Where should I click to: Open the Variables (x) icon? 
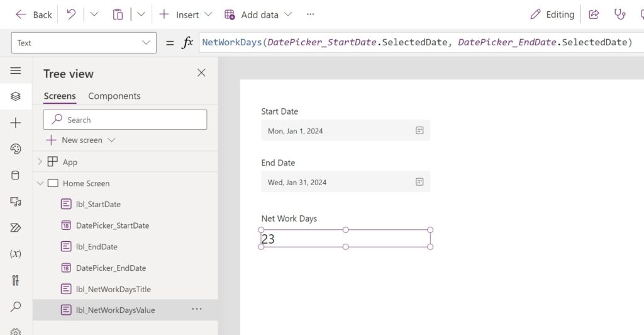16,254
